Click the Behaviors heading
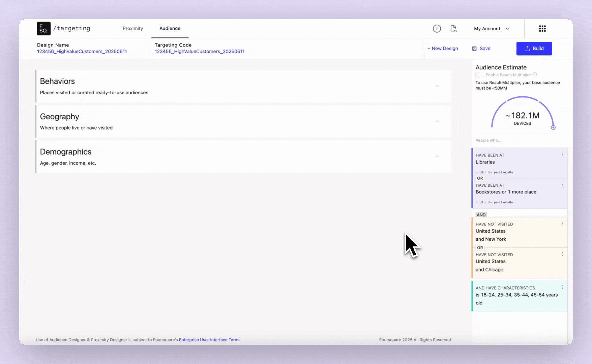 57,81
